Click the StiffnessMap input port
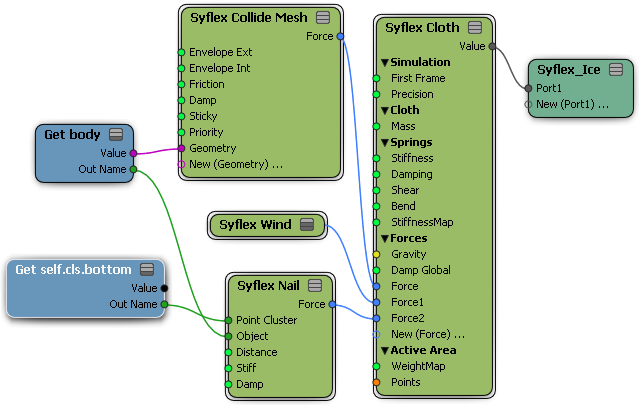Viewport: 639px width, 405px height. pos(377,222)
